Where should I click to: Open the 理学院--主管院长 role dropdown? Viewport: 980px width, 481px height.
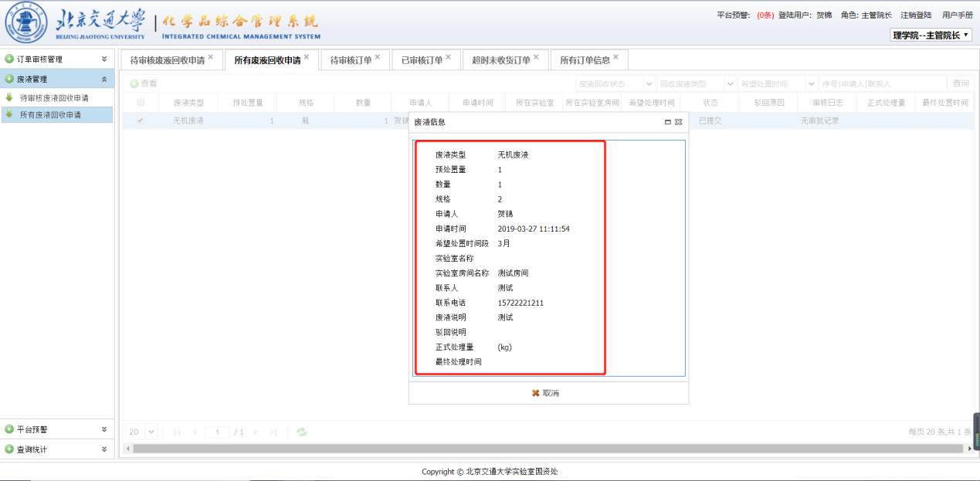[x=931, y=35]
